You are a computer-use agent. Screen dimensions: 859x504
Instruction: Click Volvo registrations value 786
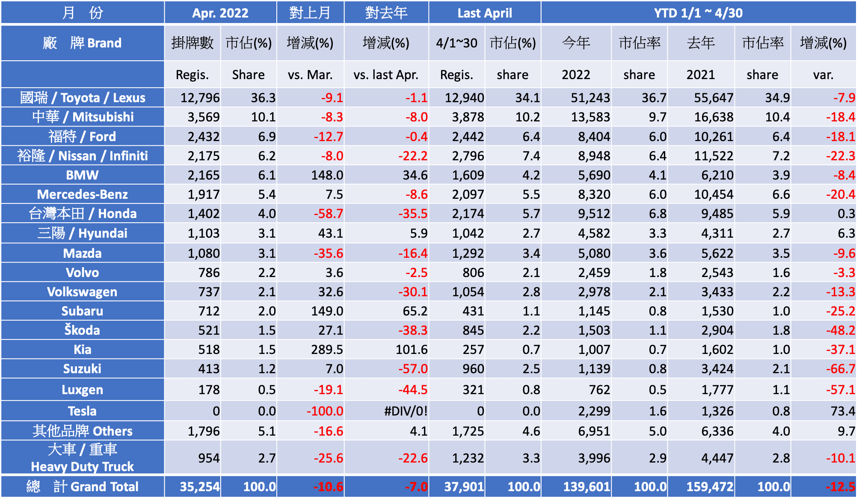209,273
